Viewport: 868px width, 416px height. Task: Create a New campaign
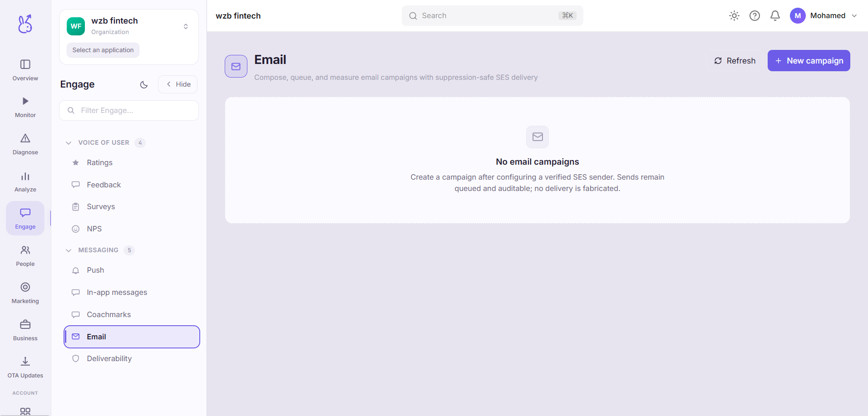[x=809, y=61]
